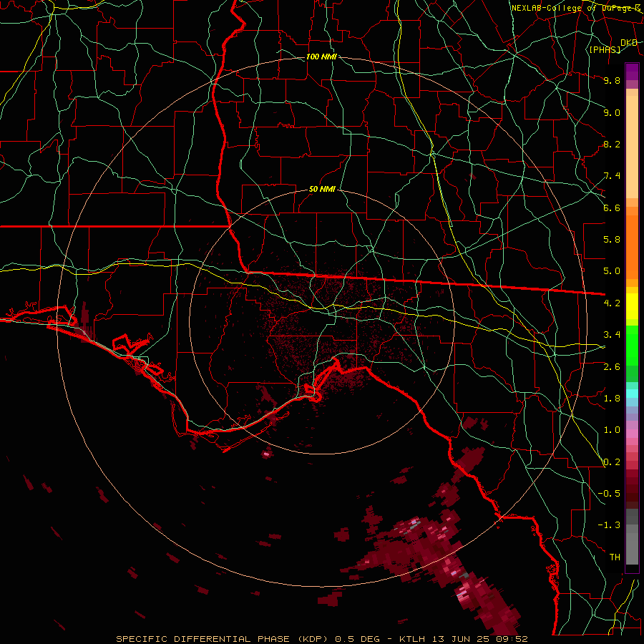Click the SPECIFIC DIFFERENTIAL PHASE title text

[x=204, y=639]
